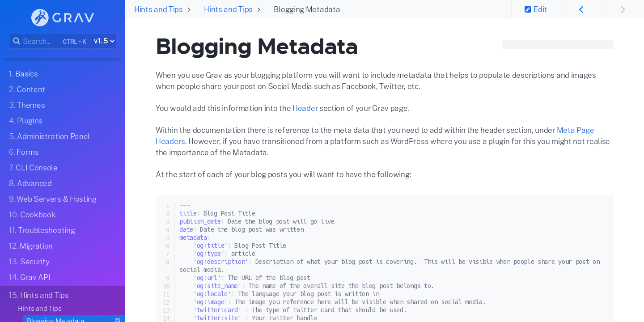Toggle the Blogging Metadata visited checkmark

tap(118, 320)
